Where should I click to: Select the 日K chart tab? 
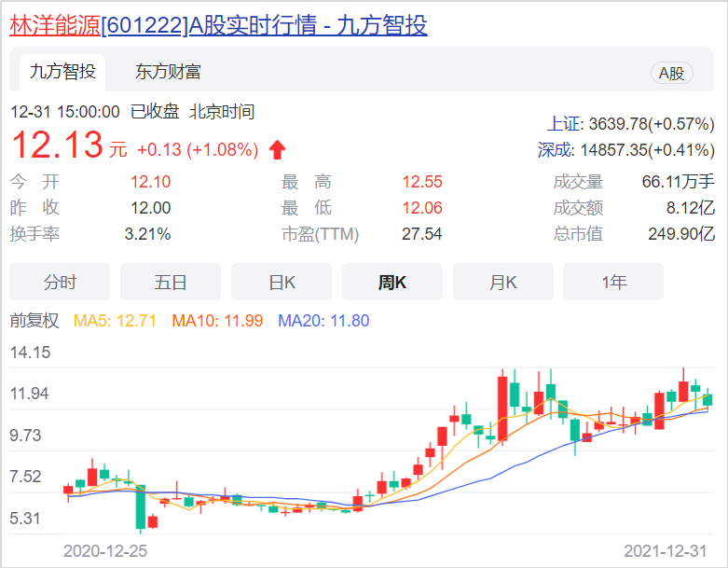click(x=282, y=282)
